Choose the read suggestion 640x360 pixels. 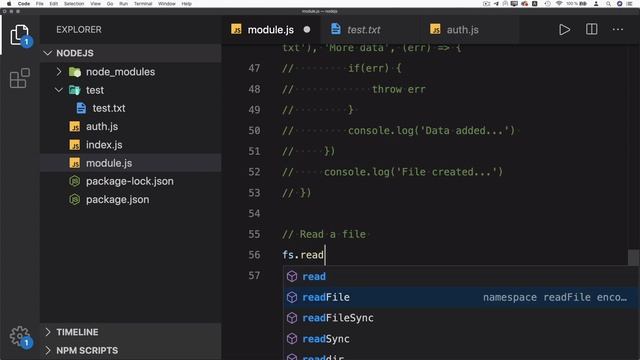[461, 276]
